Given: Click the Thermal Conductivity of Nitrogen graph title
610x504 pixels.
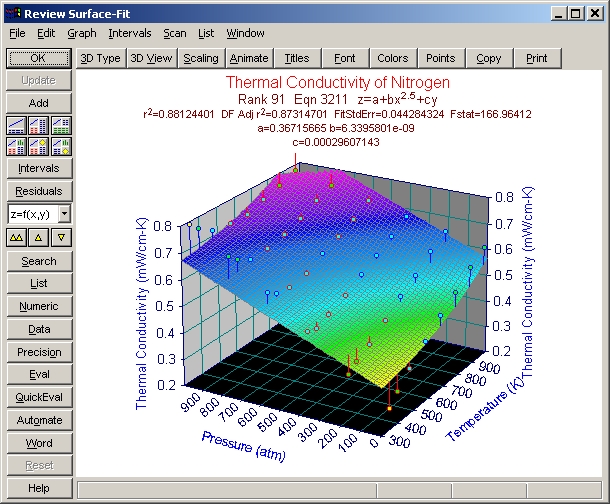Looking at the screenshot, I should point(337,83).
